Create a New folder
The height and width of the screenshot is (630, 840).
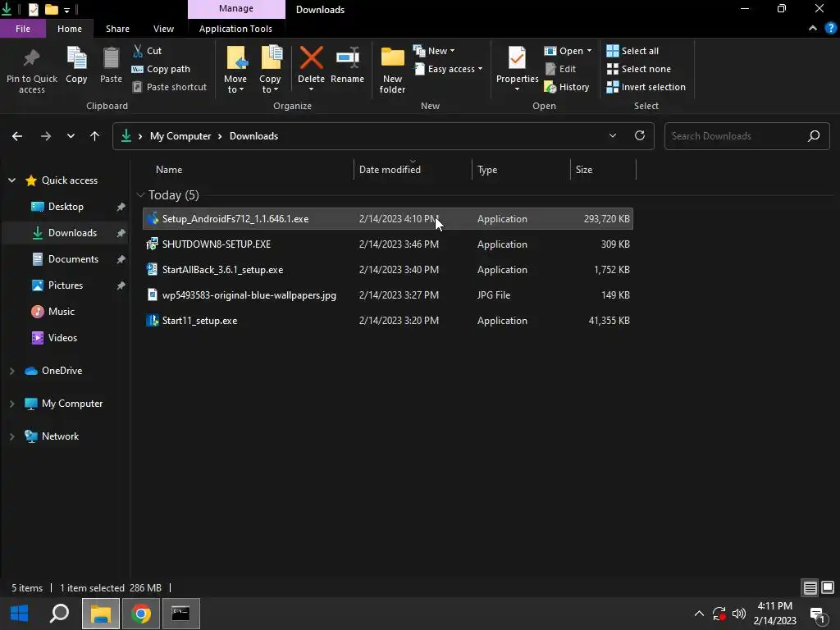(x=392, y=71)
